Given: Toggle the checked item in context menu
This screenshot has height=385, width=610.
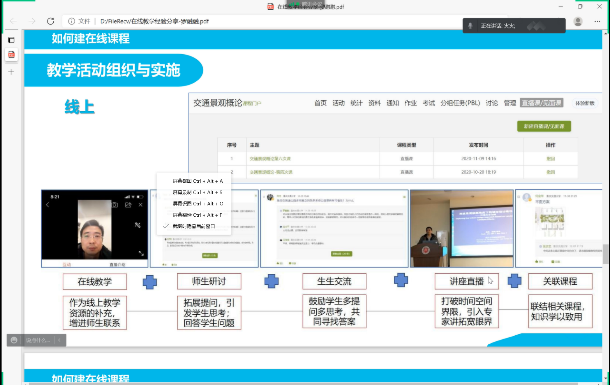Looking at the screenshot, I should [194, 226].
